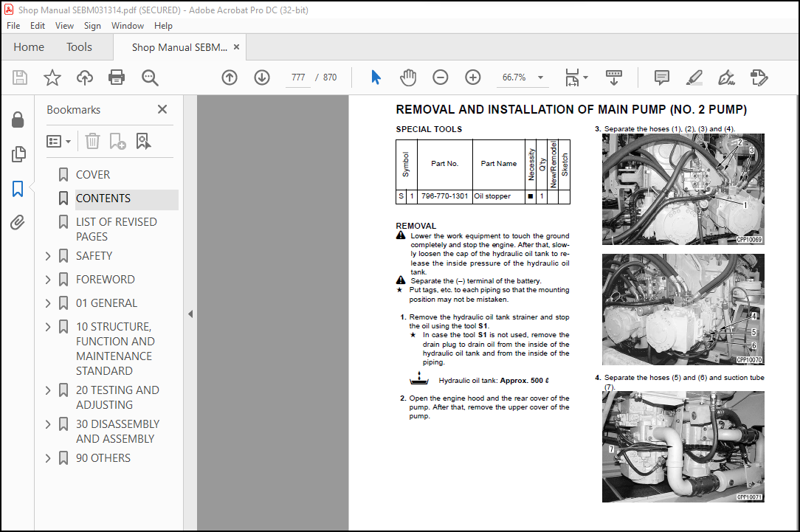800x532 pixels.
Task: Add a comment with the speech bubble
Action: [x=662, y=77]
